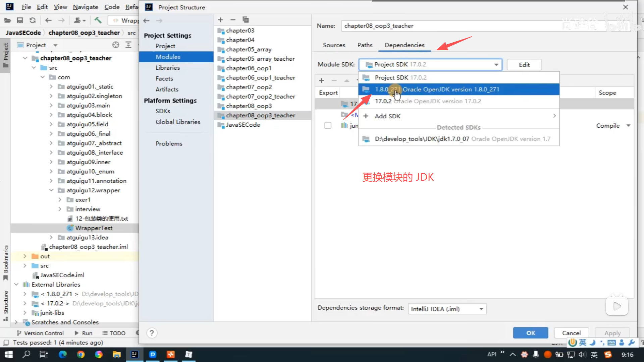Click the build project hammer icon
The image size is (644, 362).
pyautogui.click(x=98, y=20)
